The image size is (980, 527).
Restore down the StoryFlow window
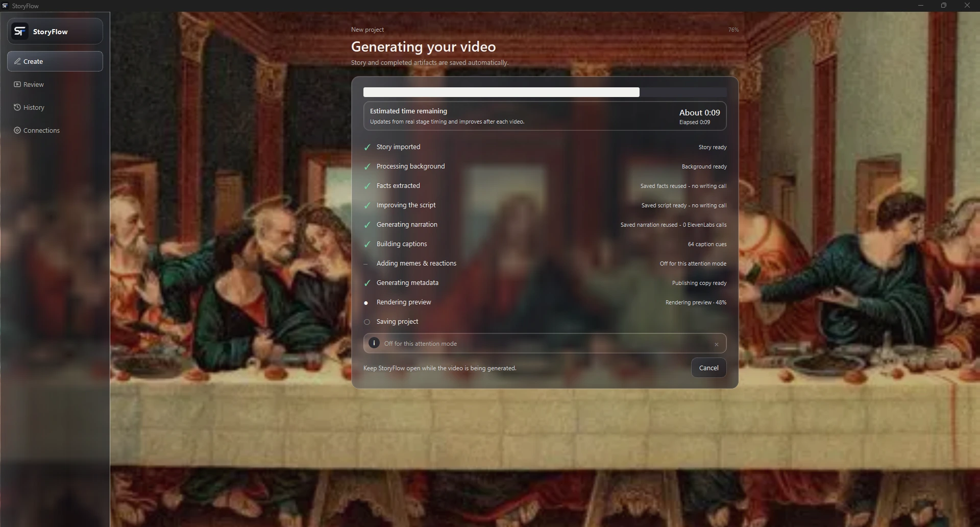[x=944, y=6]
